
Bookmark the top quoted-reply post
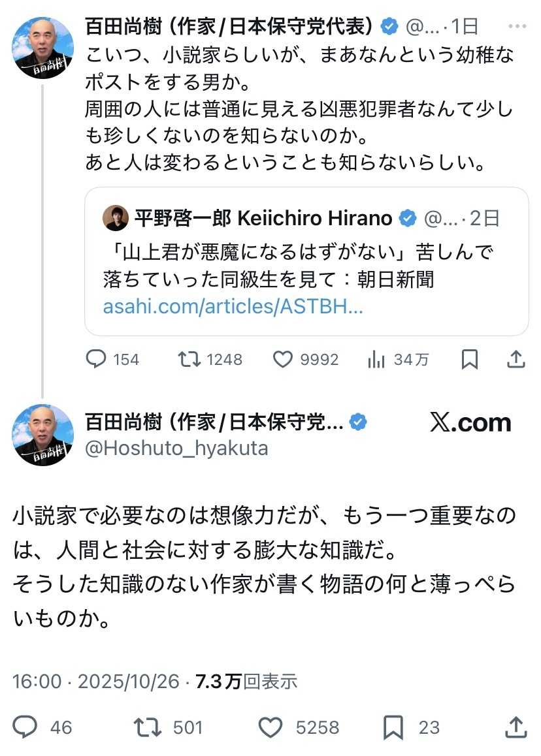pos(470,359)
